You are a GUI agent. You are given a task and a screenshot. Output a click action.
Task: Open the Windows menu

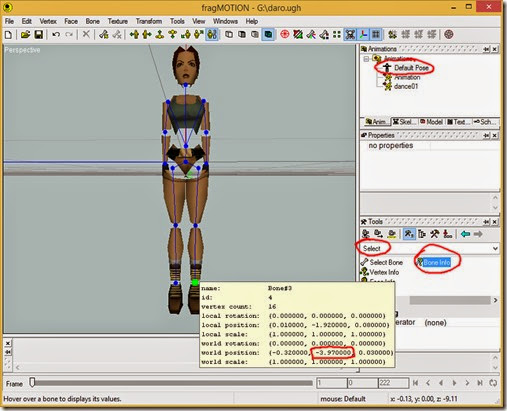[225, 21]
